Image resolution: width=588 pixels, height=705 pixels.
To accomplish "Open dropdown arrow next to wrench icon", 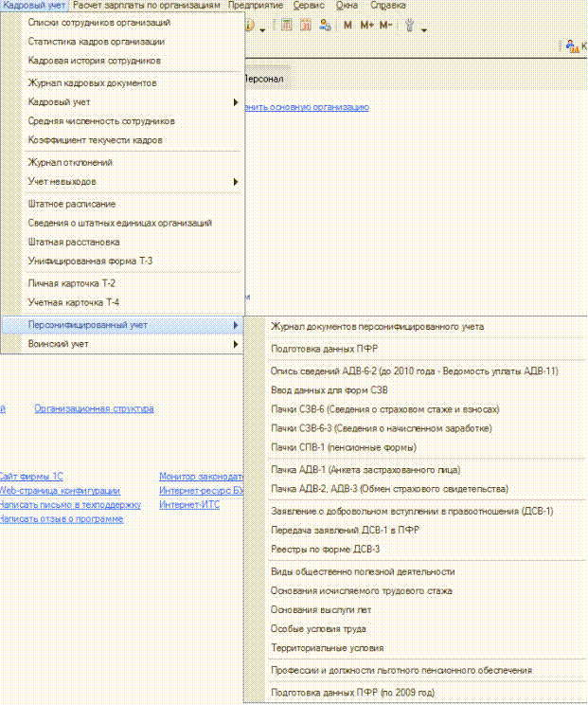I will [424, 30].
